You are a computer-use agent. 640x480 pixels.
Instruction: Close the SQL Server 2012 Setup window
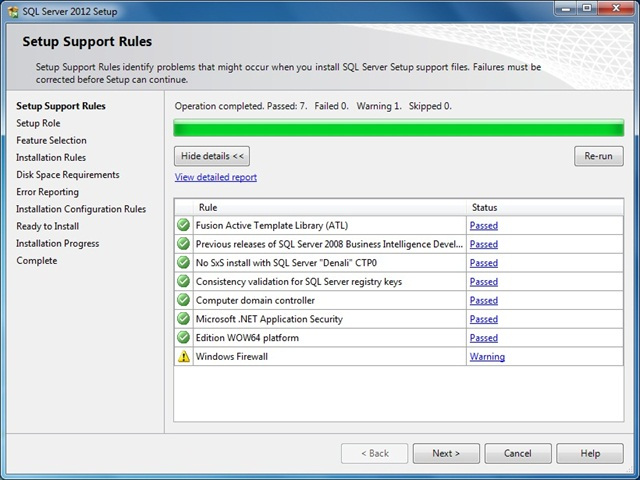tap(616, 8)
